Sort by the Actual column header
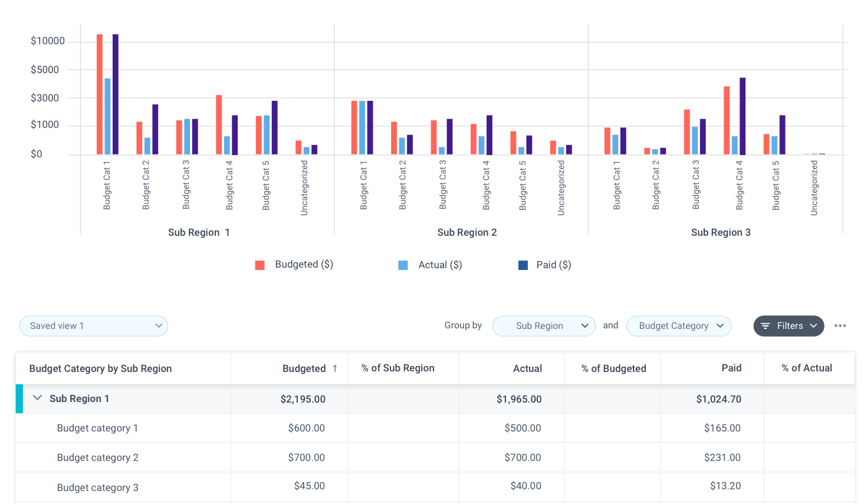Viewport: 864px width, 504px height. point(527,368)
